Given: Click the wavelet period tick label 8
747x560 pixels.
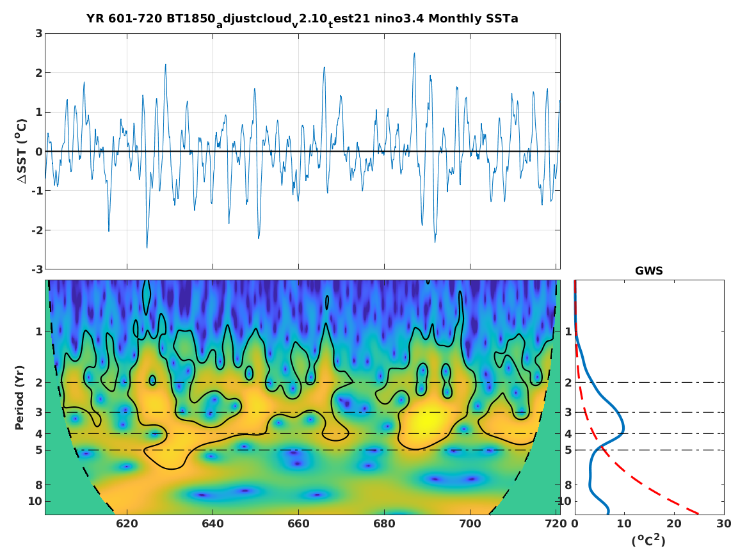Looking at the screenshot, I should pyautogui.click(x=39, y=485).
